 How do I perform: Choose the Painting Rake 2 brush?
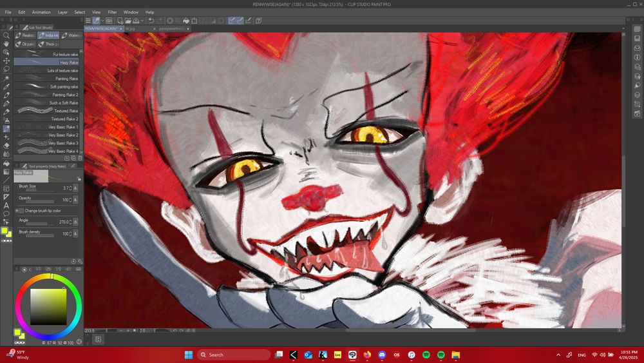[x=46, y=95]
